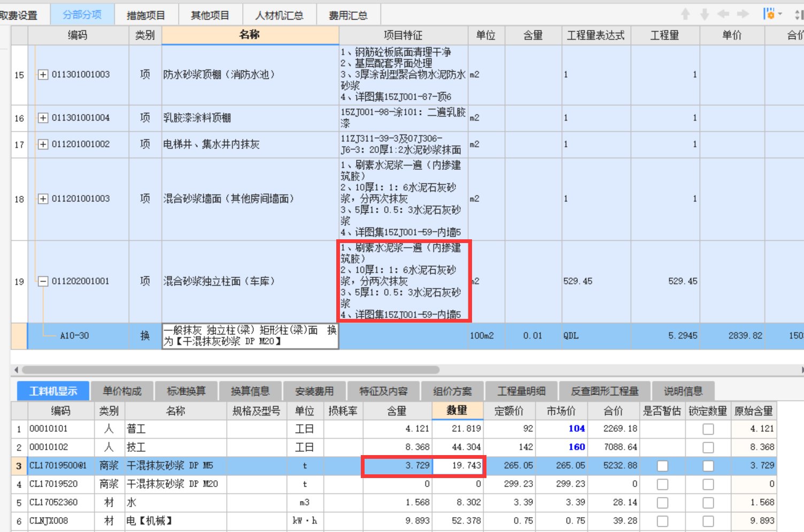Select the 换算信息 bottom tab

point(250,391)
